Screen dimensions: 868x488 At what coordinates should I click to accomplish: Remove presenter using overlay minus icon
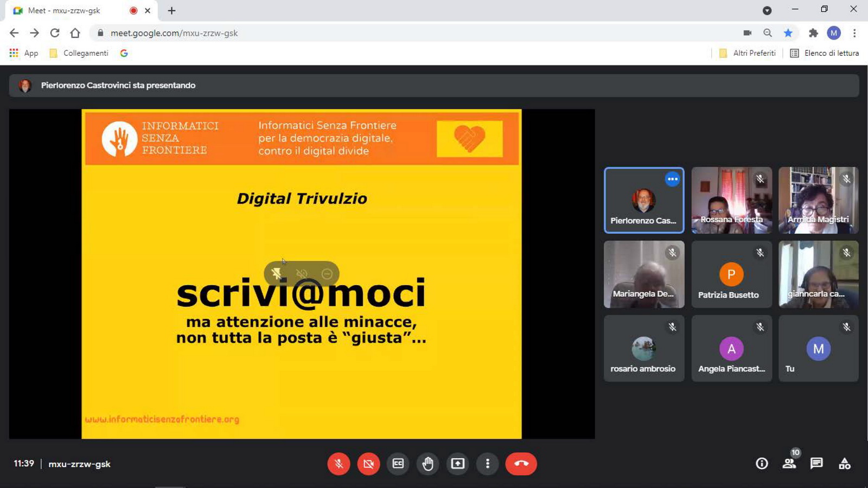327,274
